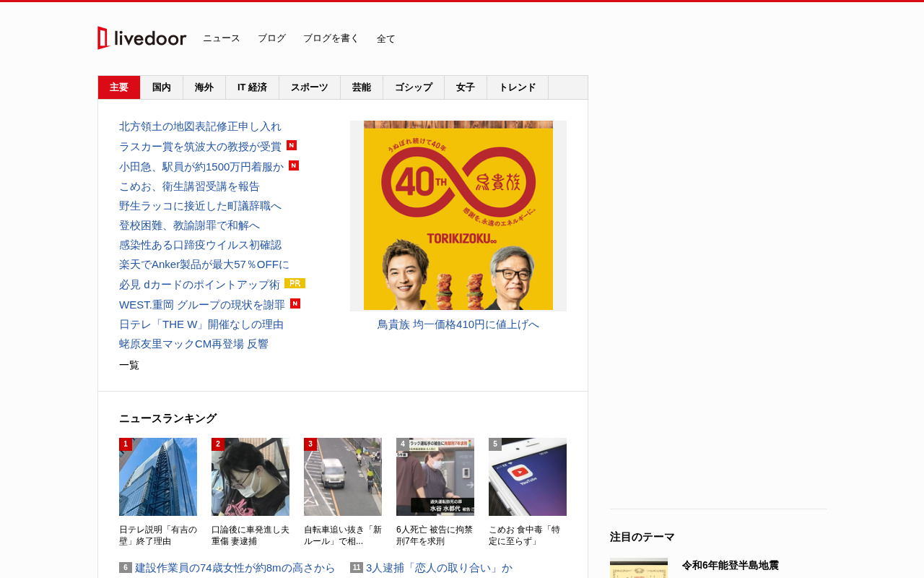The width and height of the screenshot is (924, 578).
Task: Open ブログを書く in top navigation
Action: coord(331,38)
